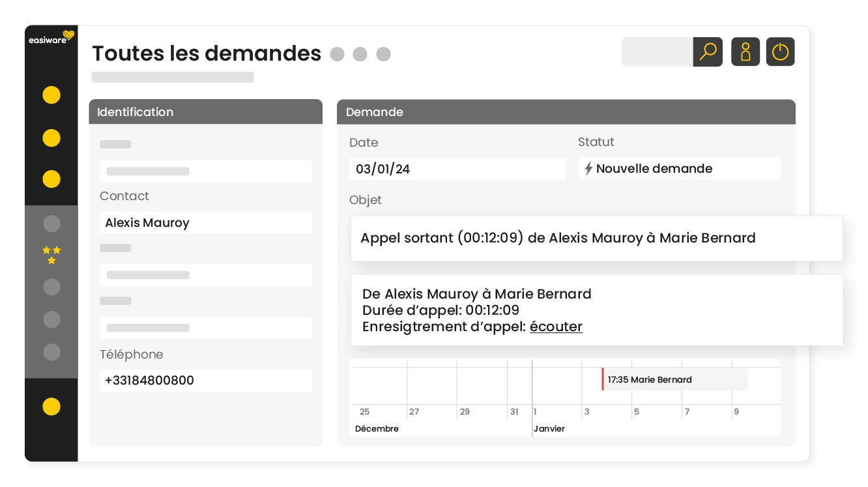Image resolution: width=868 pixels, height=487 pixels.
Task: Click the search magnifier icon
Action: pos(708,52)
